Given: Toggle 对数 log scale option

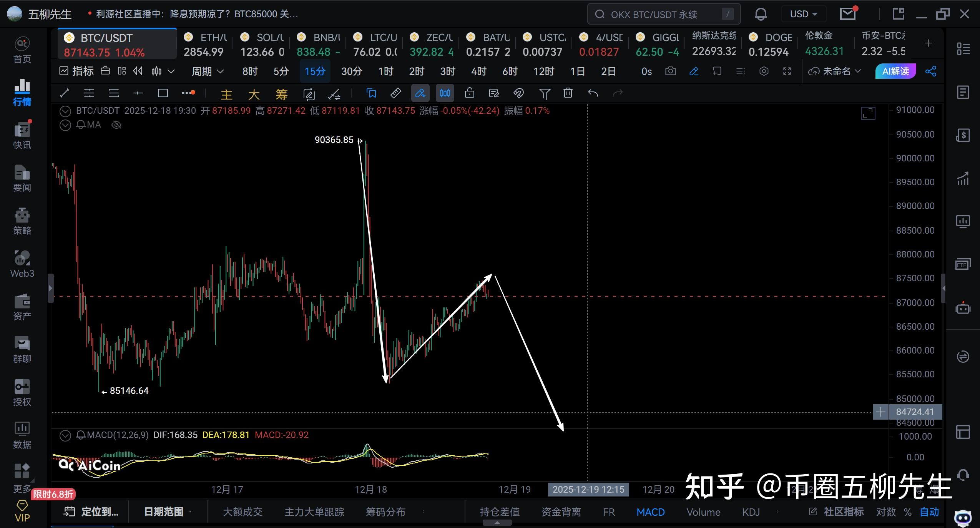Looking at the screenshot, I should (885, 512).
